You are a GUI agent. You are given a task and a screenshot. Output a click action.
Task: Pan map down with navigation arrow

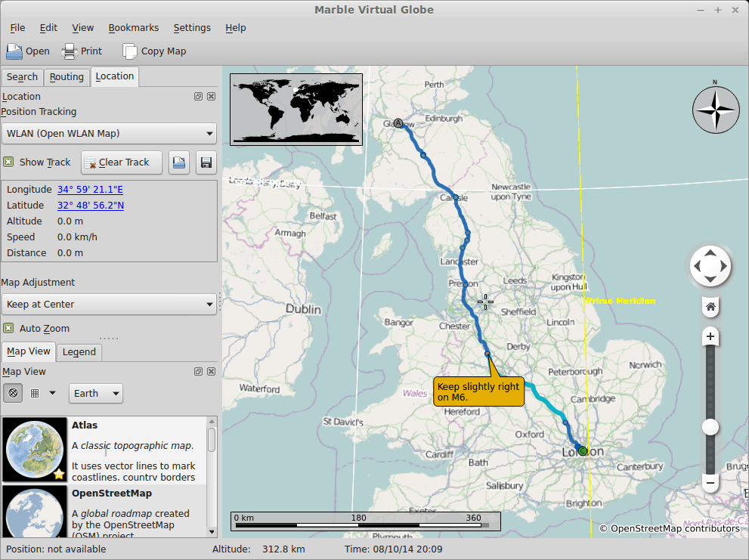pyautogui.click(x=710, y=279)
